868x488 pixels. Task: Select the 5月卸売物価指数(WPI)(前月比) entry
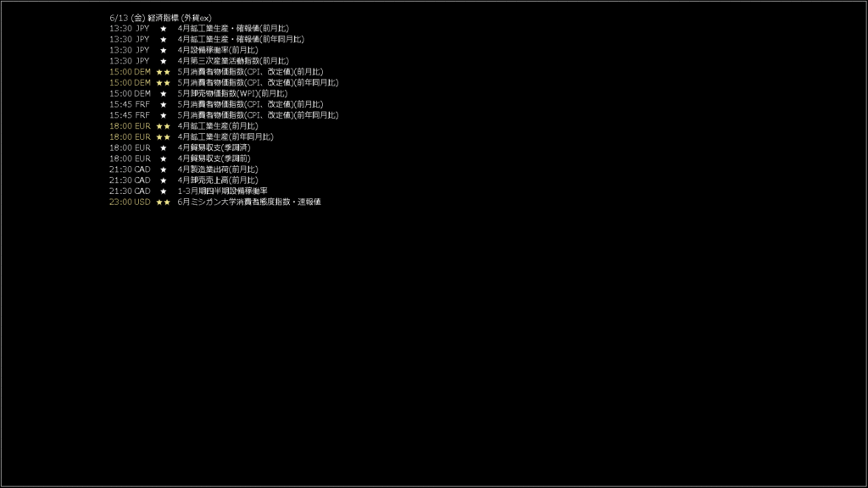(232, 94)
